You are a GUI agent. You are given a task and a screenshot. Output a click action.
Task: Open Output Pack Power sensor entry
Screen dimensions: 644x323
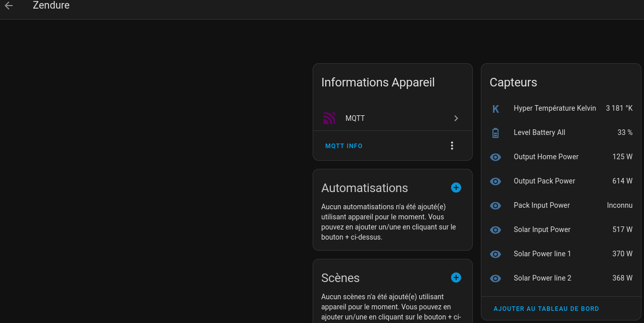coord(544,181)
